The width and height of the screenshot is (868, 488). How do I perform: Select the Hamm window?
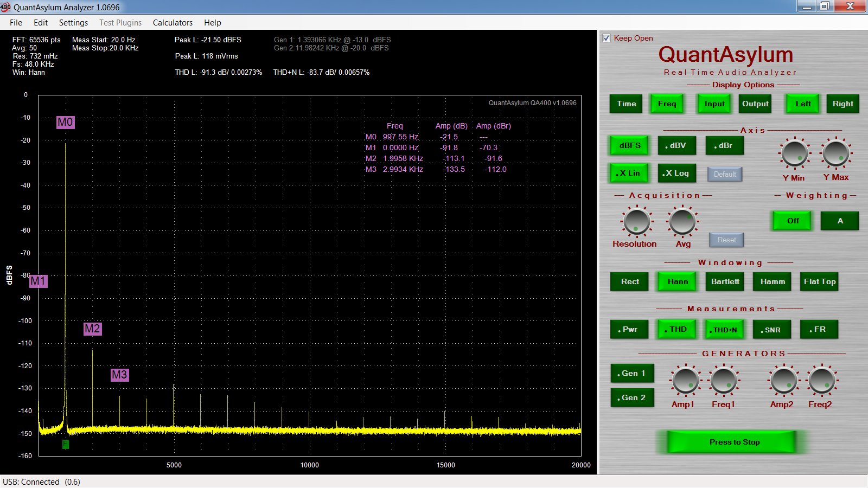pyautogui.click(x=773, y=281)
